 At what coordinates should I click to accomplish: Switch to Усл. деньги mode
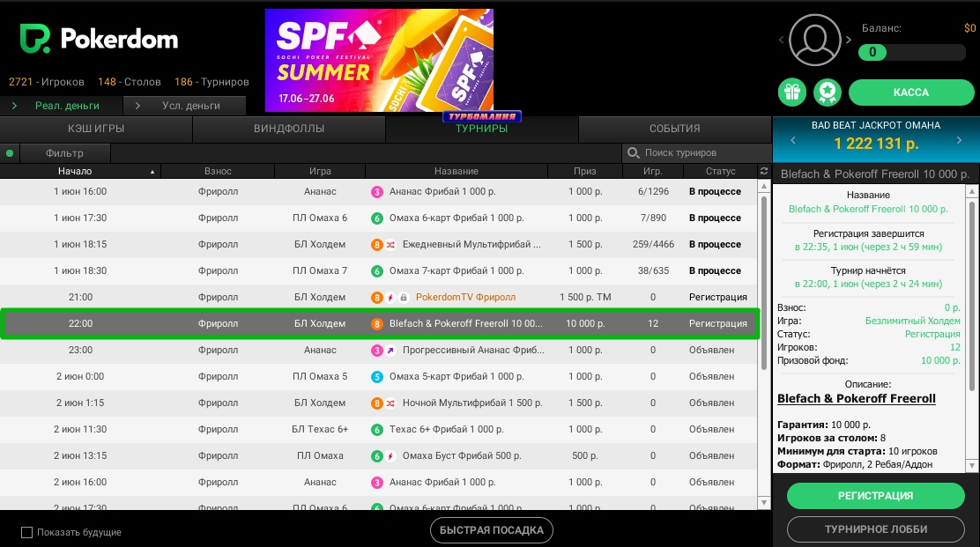click(x=185, y=106)
